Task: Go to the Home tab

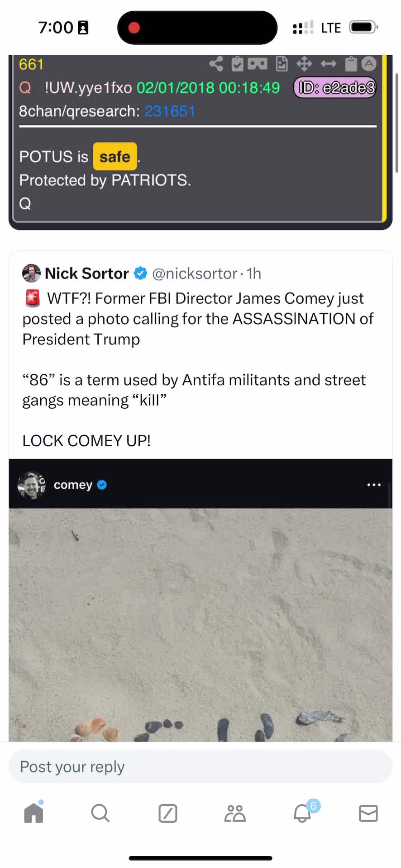Action: tap(33, 813)
